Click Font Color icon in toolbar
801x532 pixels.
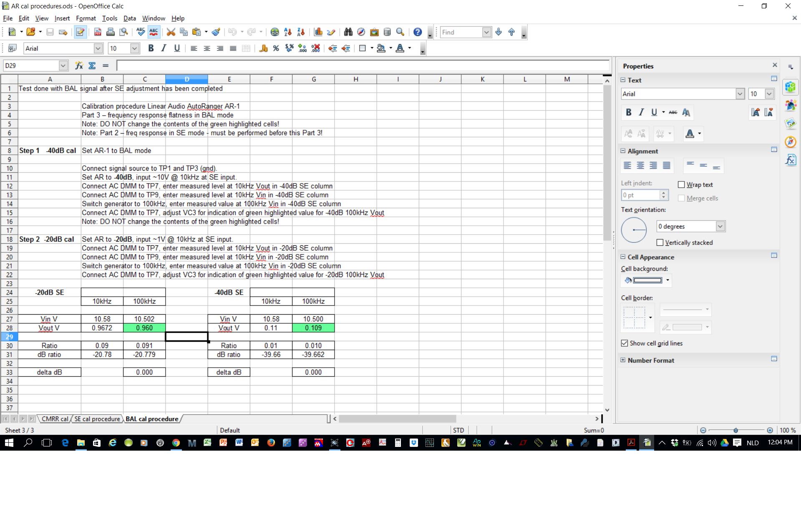[400, 48]
